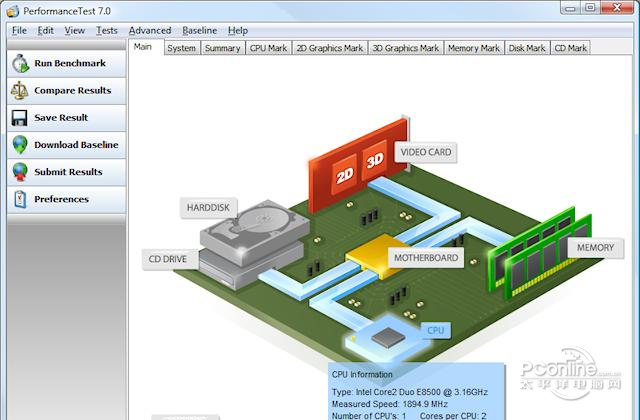Click the Preferences clipboard icon
This screenshot has height=420, width=640.
point(20,199)
